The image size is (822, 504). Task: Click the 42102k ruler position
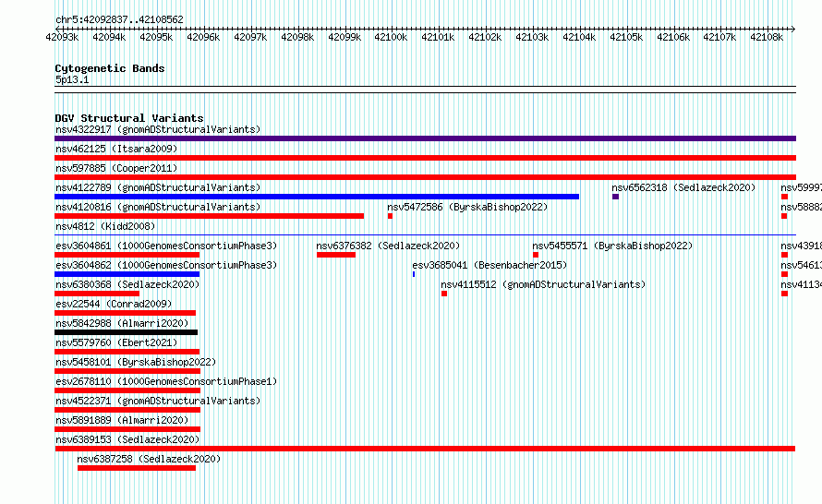click(485, 37)
